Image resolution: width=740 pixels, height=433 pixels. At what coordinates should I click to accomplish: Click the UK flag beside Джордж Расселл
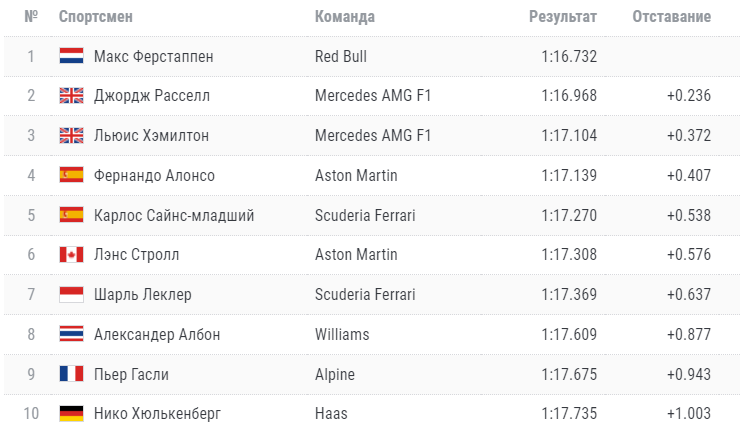point(71,95)
